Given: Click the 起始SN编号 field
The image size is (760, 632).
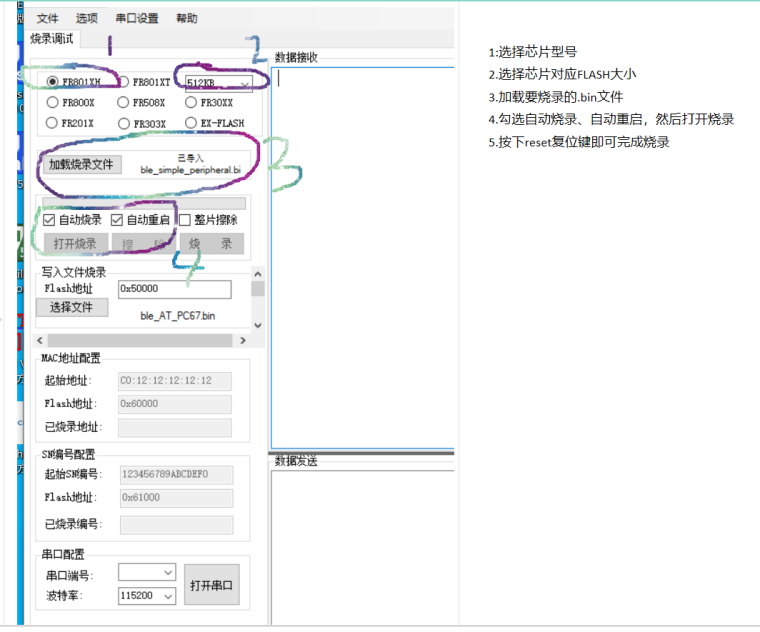Looking at the screenshot, I should click(x=176, y=474).
